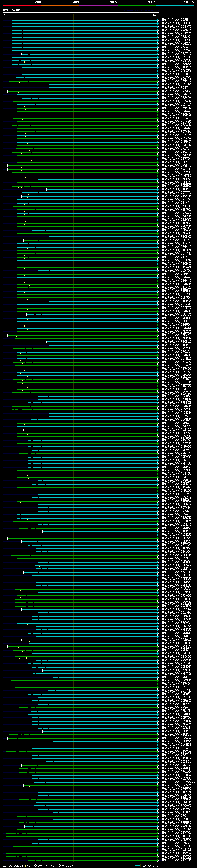Click the query end position 443
197x868 pixels.
(x=155, y=15)
